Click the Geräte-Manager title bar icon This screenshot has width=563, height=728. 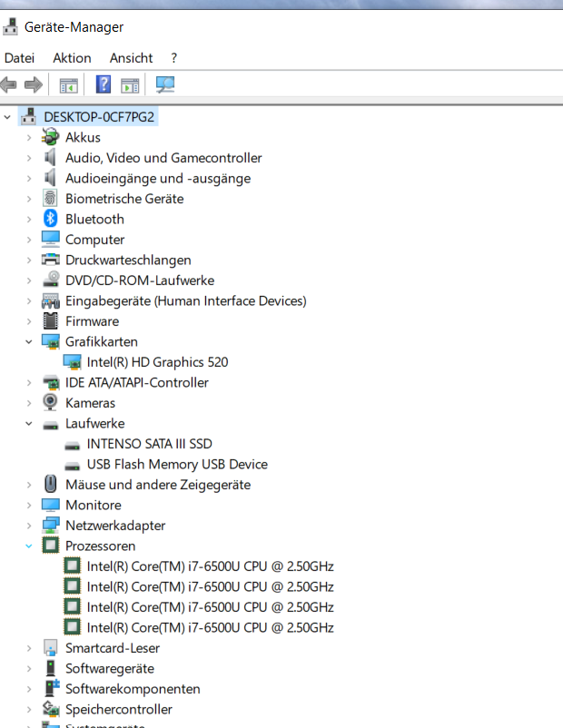pos(11,26)
